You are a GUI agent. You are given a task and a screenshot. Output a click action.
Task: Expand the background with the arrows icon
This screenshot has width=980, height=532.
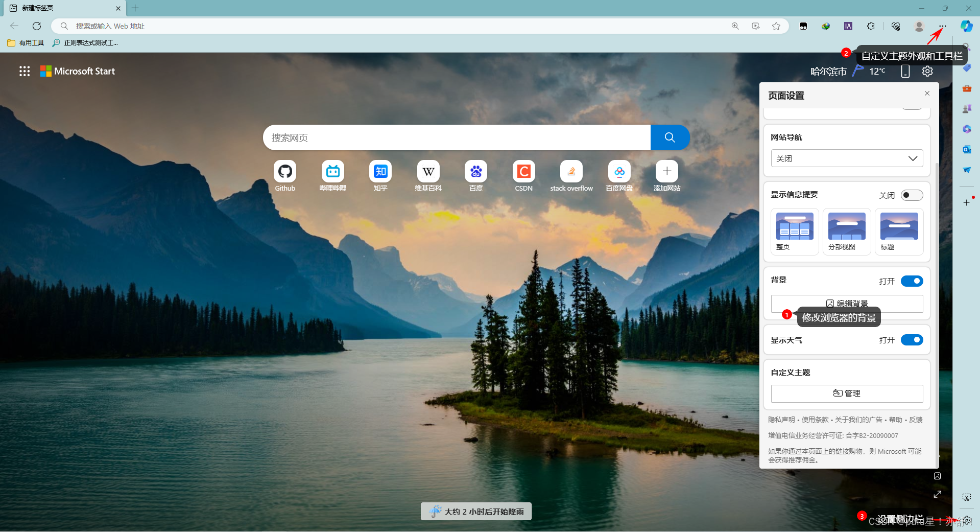tap(937, 494)
